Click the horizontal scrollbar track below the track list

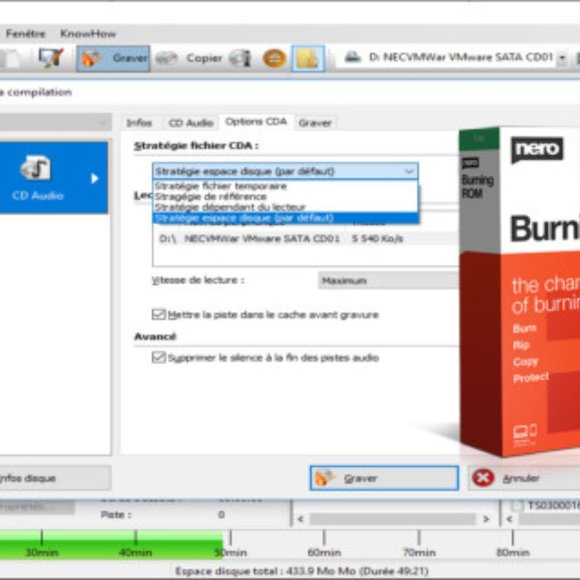(392, 519)
